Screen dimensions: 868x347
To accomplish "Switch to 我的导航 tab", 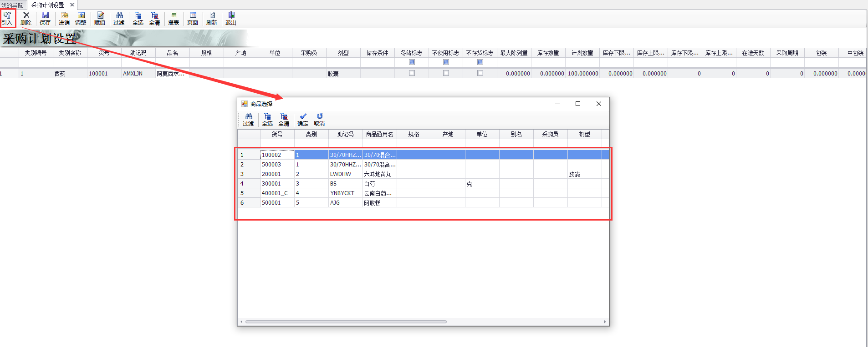I will pyautogui.click(x=12, y=5).
